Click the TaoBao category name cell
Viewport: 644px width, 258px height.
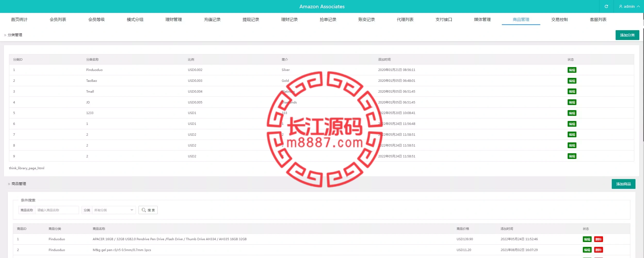(91, 81)
